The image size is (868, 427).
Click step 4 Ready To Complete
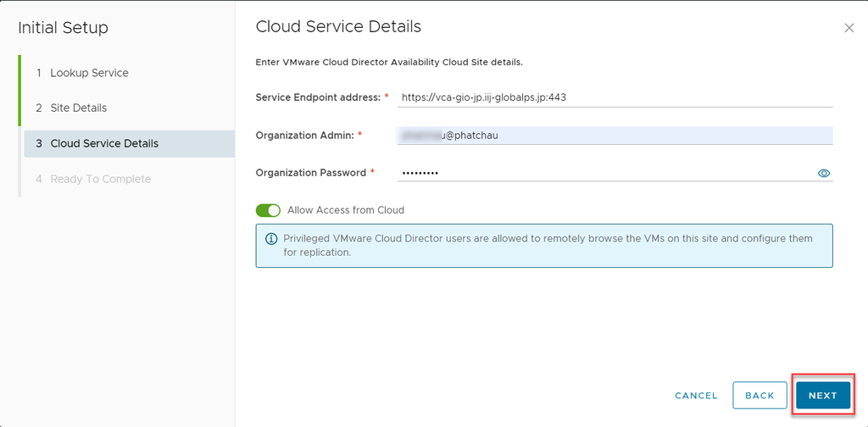pos(100,179)
